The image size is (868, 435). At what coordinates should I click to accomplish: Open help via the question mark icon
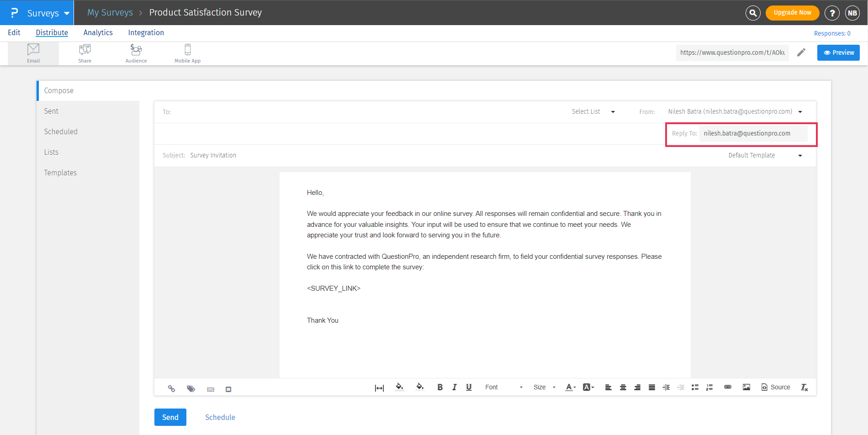tap(832, 13)
